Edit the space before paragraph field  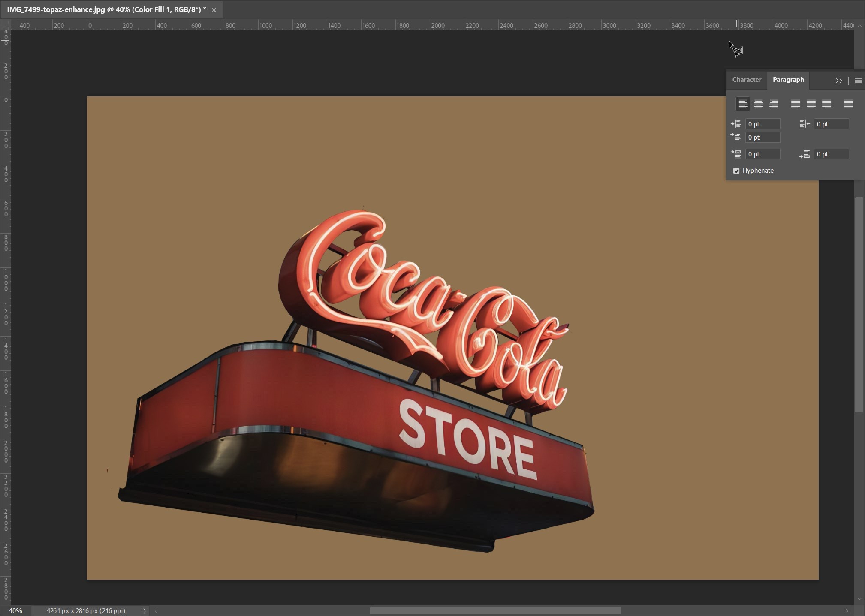tap(763, 154)
